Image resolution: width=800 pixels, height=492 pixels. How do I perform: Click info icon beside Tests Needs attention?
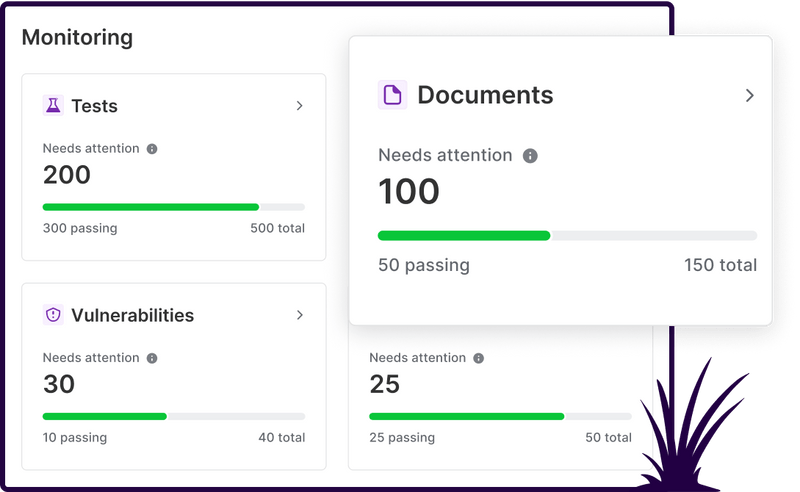(x=152, y=149)
